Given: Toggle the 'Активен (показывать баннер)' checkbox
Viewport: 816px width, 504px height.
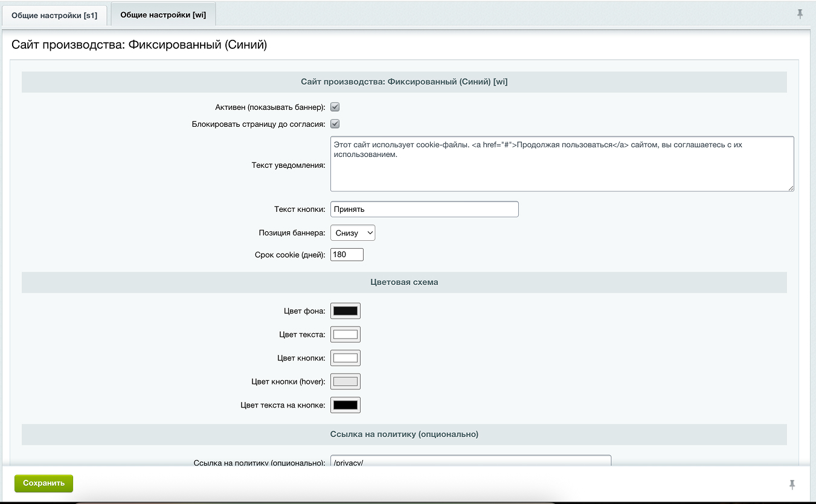Looking at the screenshot, I should (335, 107).
